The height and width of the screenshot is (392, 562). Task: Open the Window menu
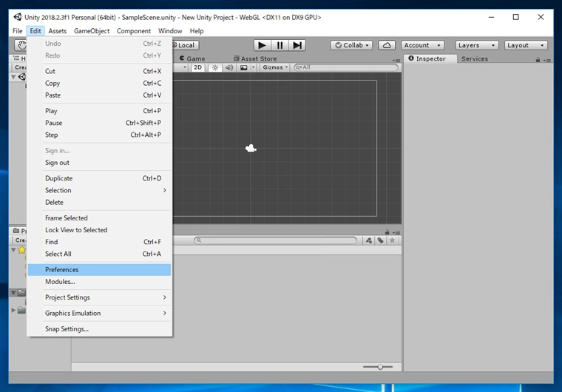(170, 31)
